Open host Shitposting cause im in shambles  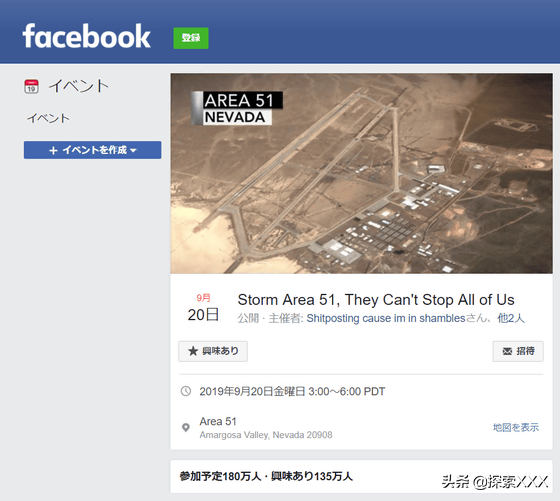386,318
